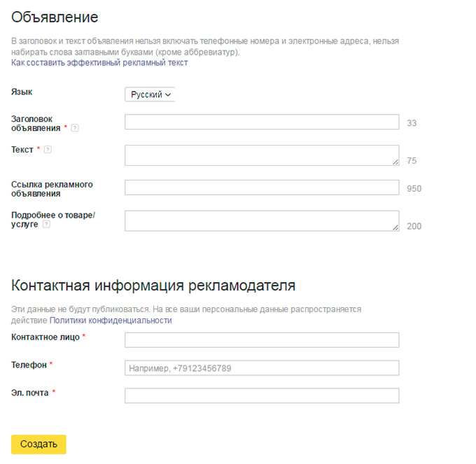The image size is (476, 464).
Task: Click the Контактное лицо label text
Action: pos(45,337)
